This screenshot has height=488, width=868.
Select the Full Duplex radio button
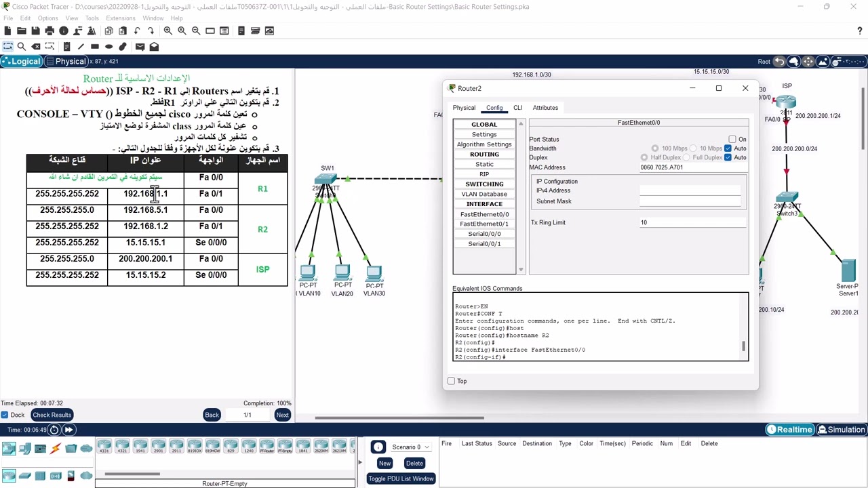(x=686, y=157)
